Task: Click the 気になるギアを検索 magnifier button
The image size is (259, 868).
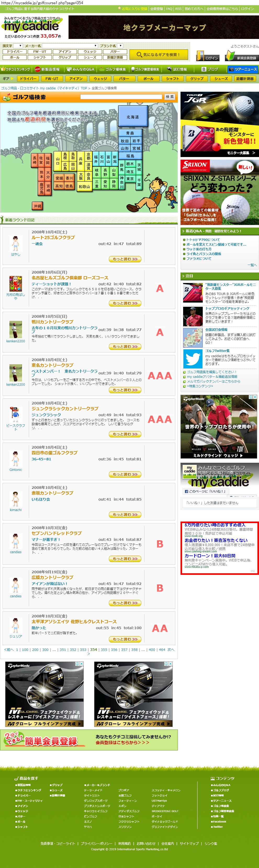Action: tap(158, 54)
